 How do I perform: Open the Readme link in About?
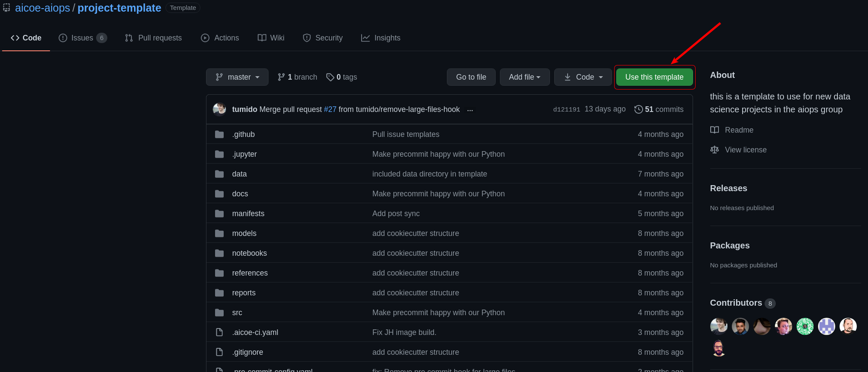click(732, 130)
